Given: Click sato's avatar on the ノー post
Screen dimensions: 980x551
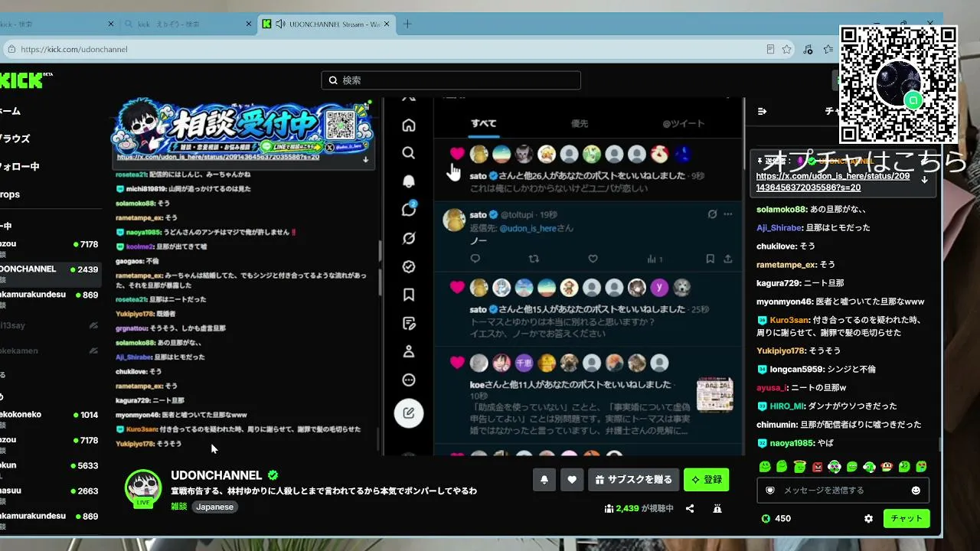Looking at the screenshot, I should pos(455,220).
